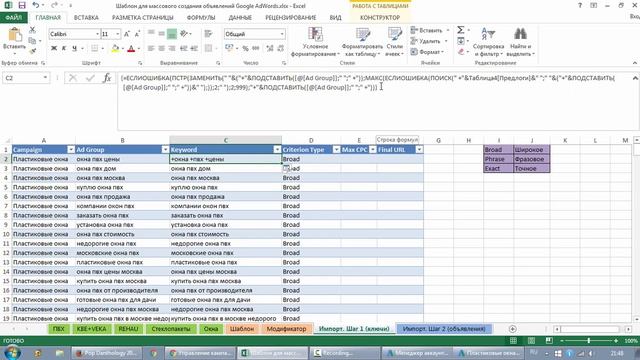The image size is (640, 360).
Task: Open the number format Общий dropdown
Action: tap(282, 34)
